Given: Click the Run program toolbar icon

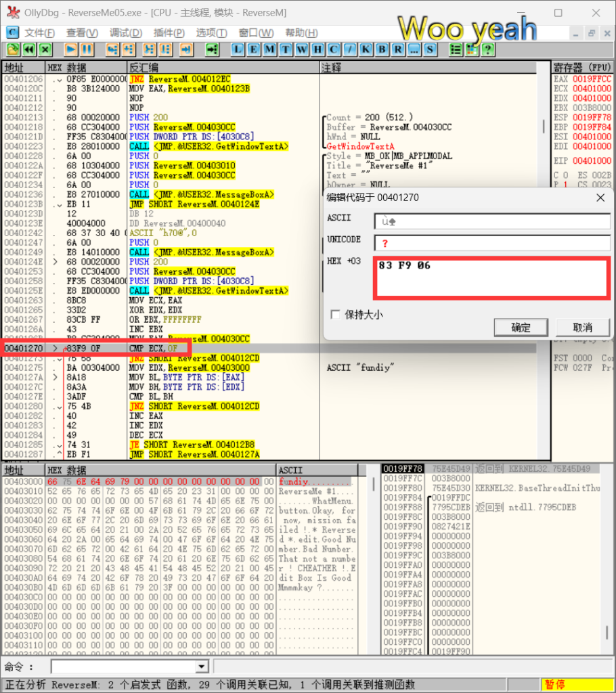Looking at the screenshot, I should (x=71, y=49).
